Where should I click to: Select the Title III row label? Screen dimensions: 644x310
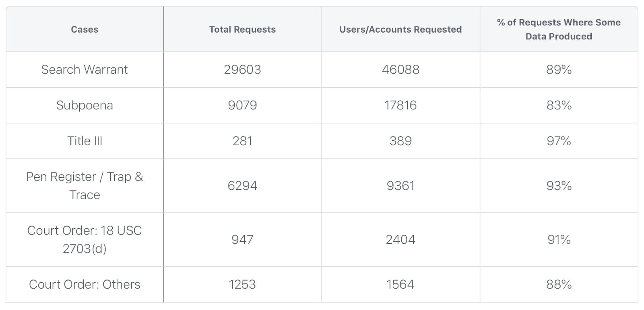tap(85, 141)
